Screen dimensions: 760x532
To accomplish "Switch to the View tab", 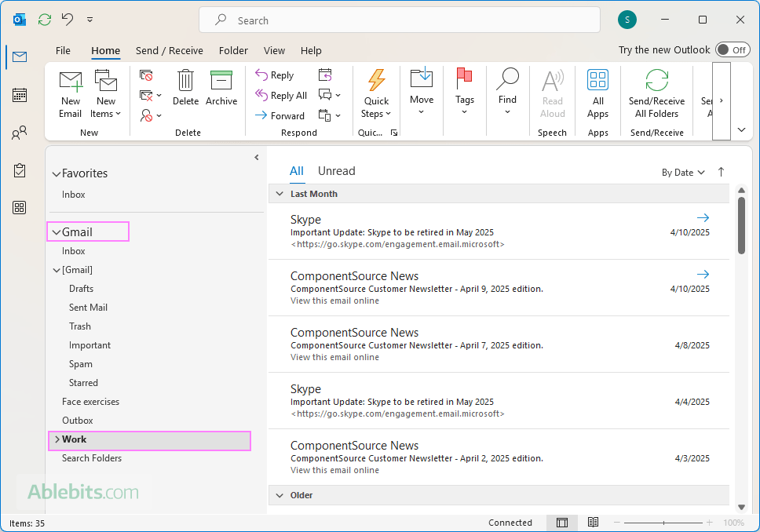I will [x=274, y=51].
